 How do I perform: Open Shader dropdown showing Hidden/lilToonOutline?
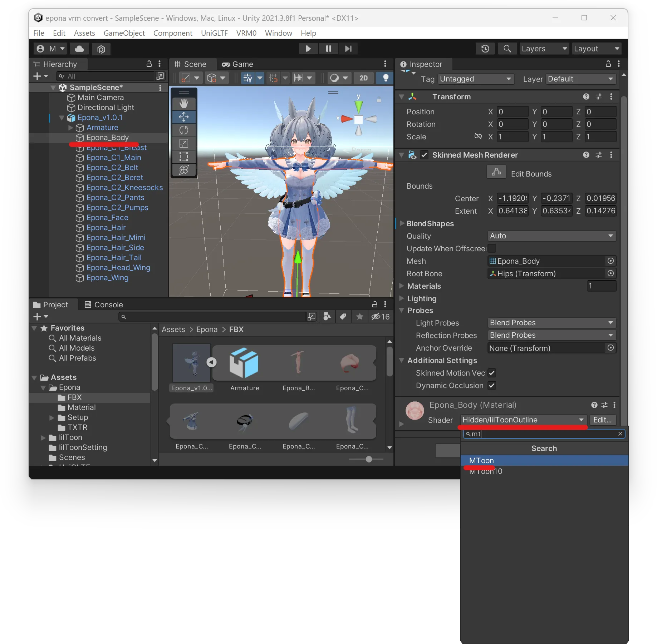[524, 420]
